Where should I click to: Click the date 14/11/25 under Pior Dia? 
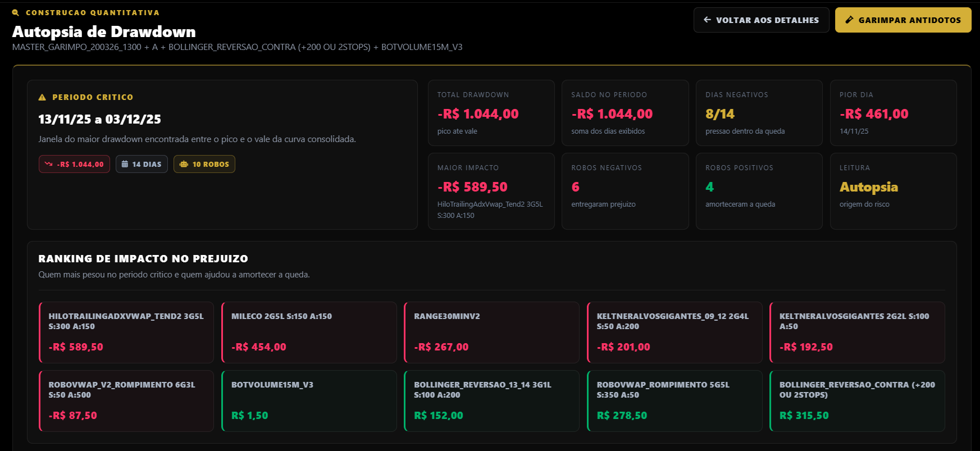pos(854,131)
